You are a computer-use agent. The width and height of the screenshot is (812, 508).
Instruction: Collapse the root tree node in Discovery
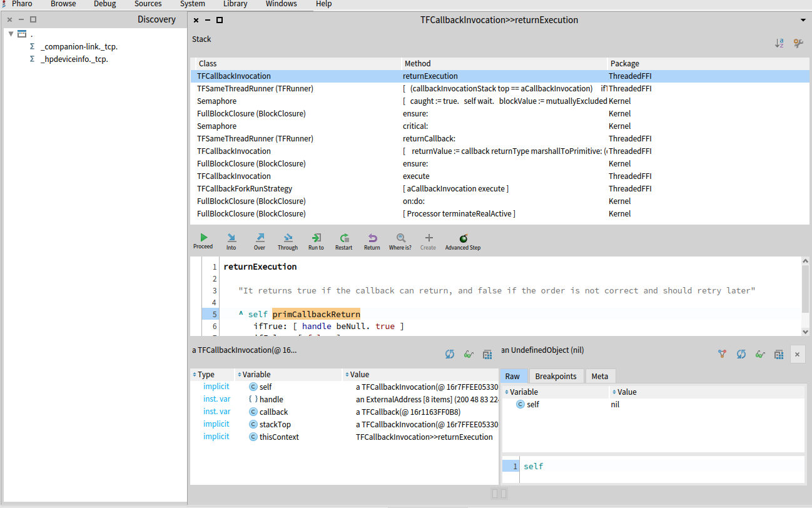tap(11, 34)
